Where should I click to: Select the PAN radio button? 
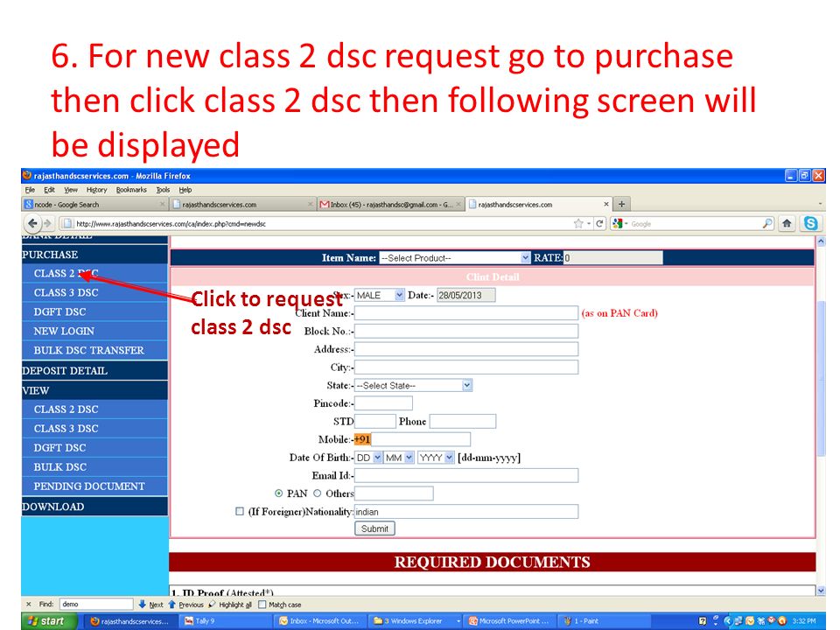tap(278, 493)
